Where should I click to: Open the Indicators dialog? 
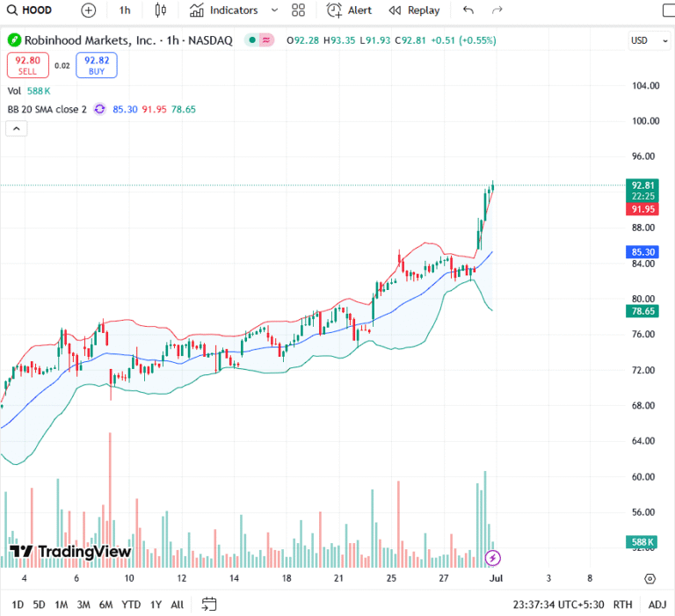[224, 11]
